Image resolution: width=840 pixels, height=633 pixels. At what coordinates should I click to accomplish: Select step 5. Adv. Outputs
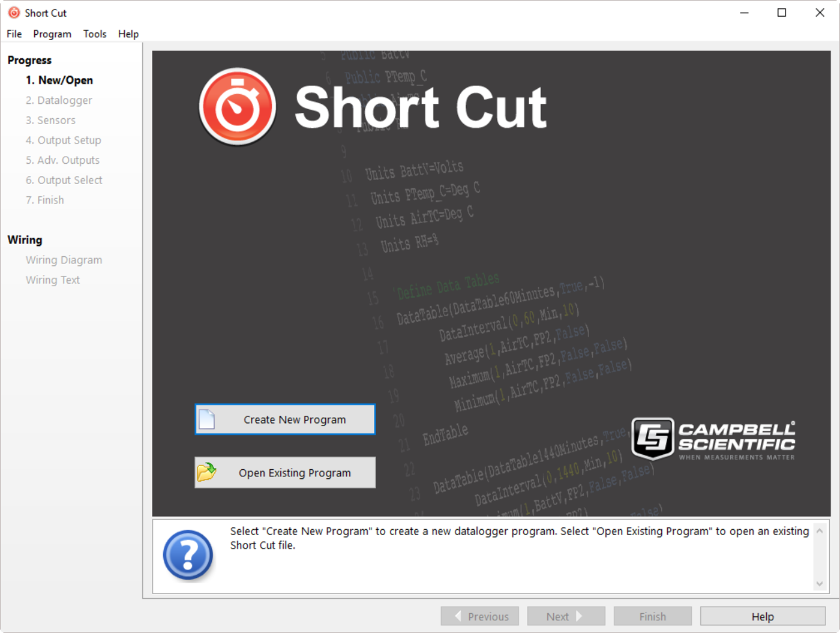coord(62,160)
